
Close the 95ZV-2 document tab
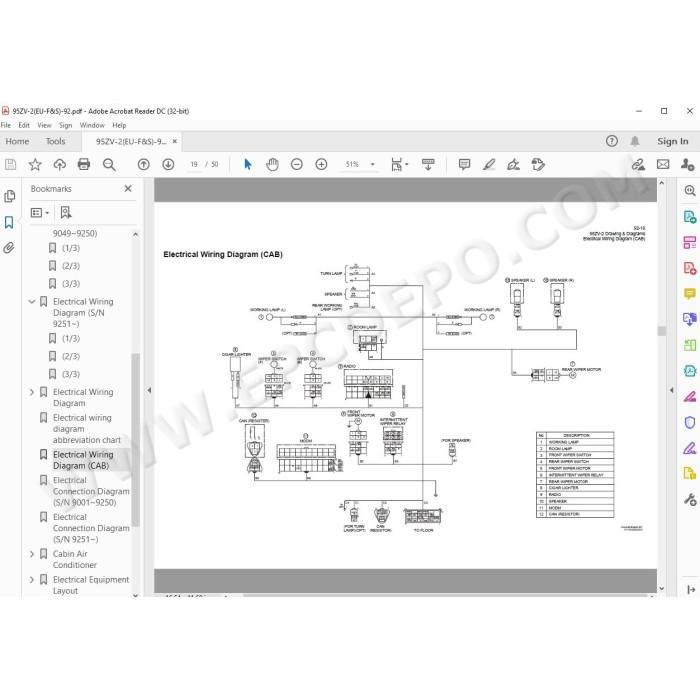[175, 142]
